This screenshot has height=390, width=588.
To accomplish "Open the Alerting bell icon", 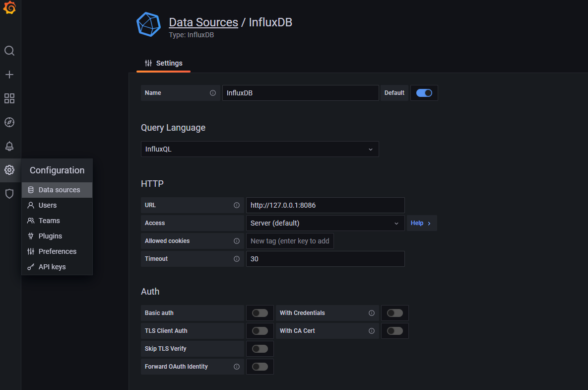I will point(9,146).
